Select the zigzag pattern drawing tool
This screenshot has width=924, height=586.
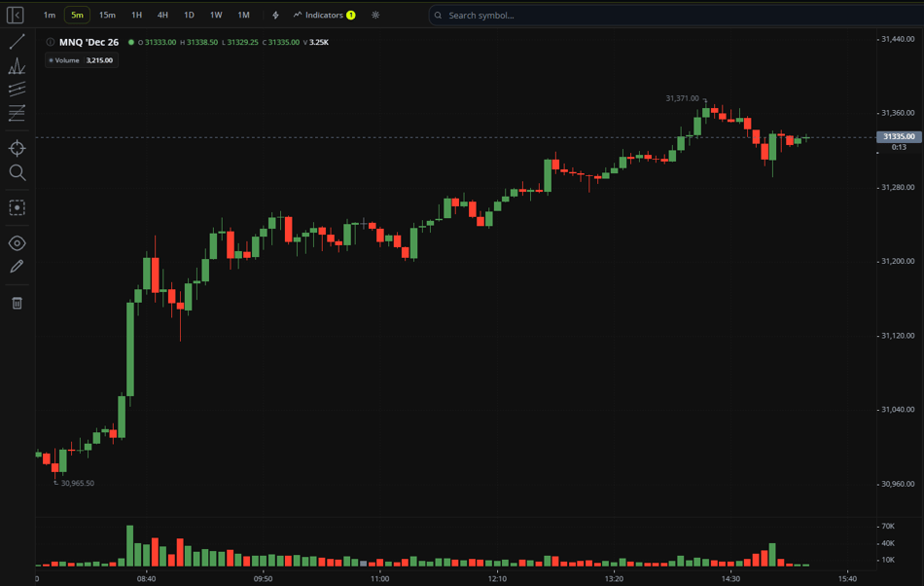(18, 65)
